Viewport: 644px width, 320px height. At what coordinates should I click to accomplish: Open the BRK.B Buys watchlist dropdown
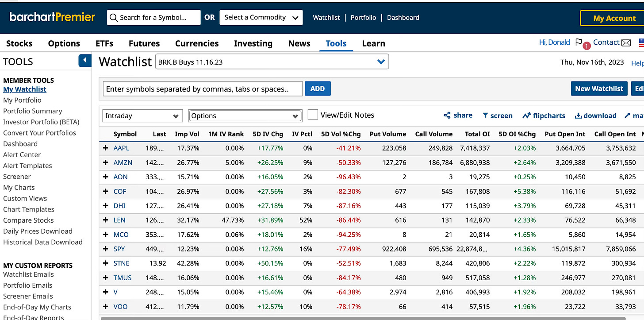pyautogui.click(x=272, y=62)
